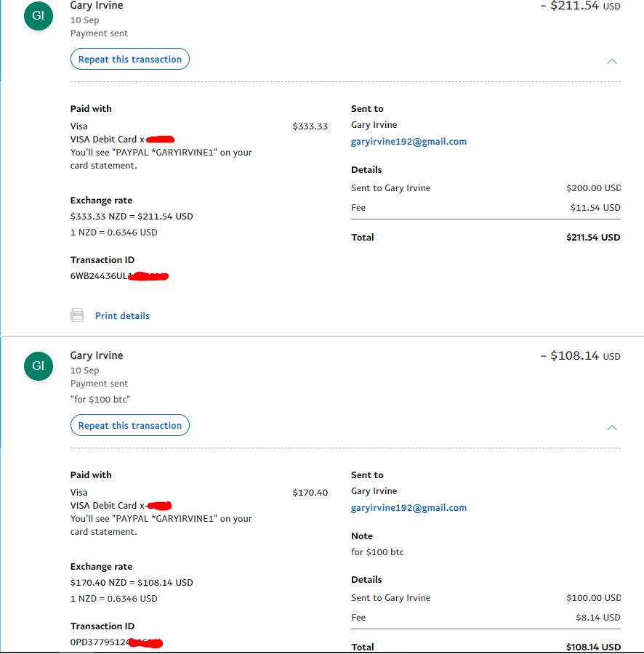Open the Print details link
Screen dimensions: 644x654
pos(122,316)
